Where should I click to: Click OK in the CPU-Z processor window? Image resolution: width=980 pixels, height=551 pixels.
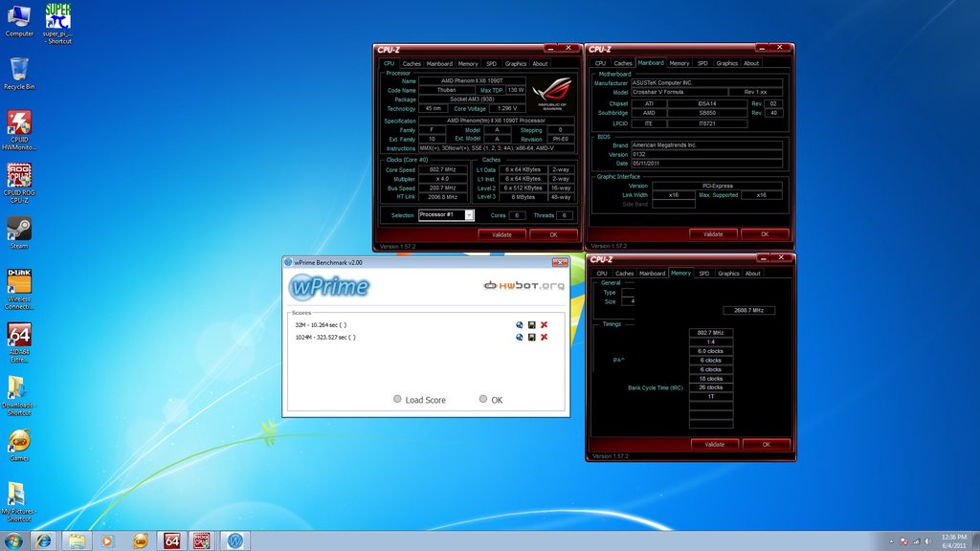553,235
